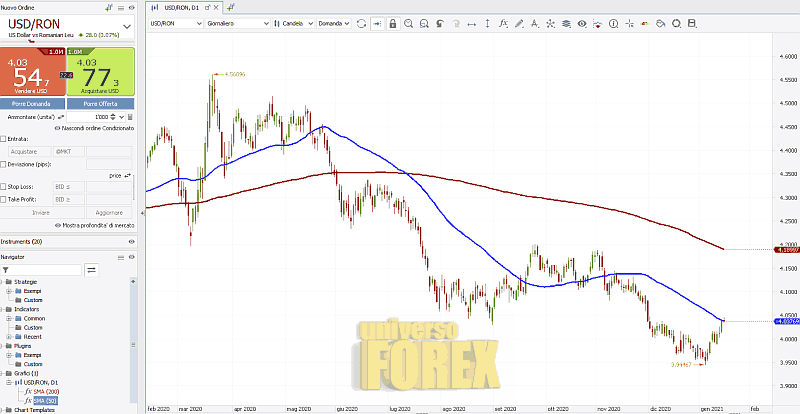Image resolution: width=800 pixels, height=414 pixels.
Task: Enable the Entrata checkbox
Action: [4, 139]
